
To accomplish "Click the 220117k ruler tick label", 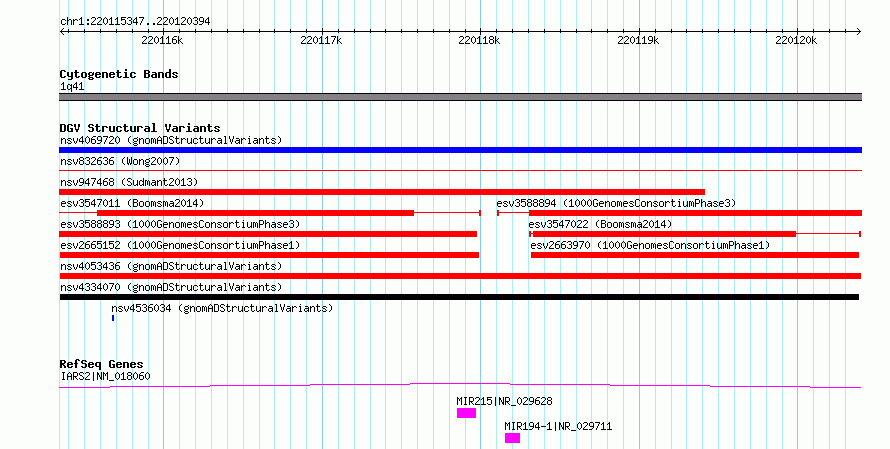I will point(321,40).
